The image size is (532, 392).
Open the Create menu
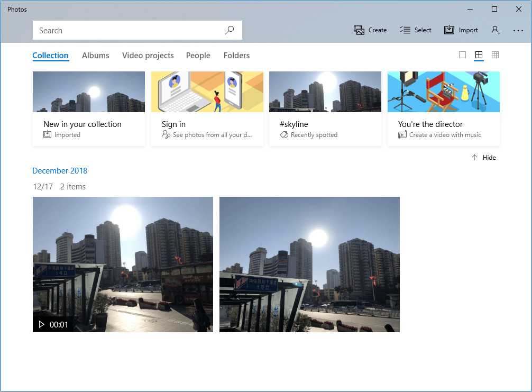coord(370,30)
